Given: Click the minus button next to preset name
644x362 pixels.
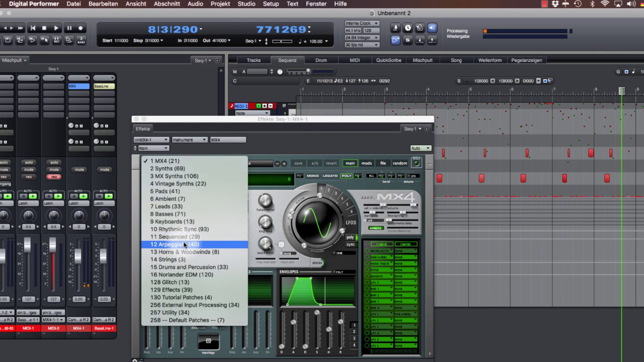Looking at the screenshot, I should [x=277, y=163].
